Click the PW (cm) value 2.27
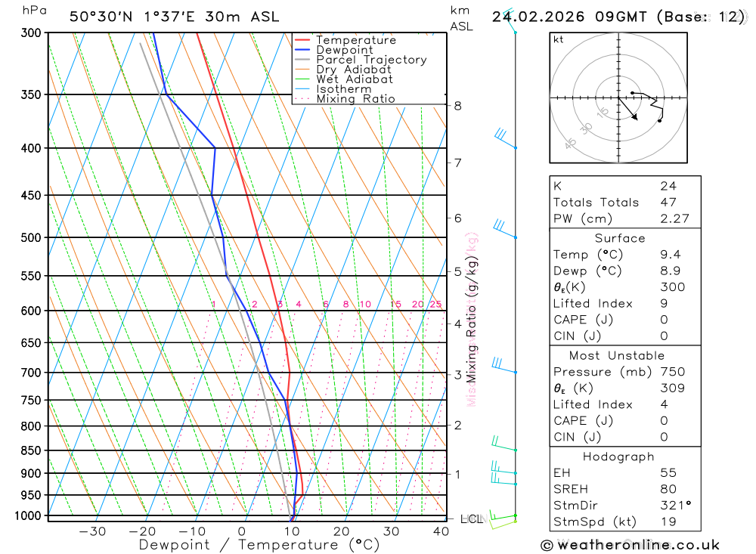 pyautogui.click(x=674, y=218)
